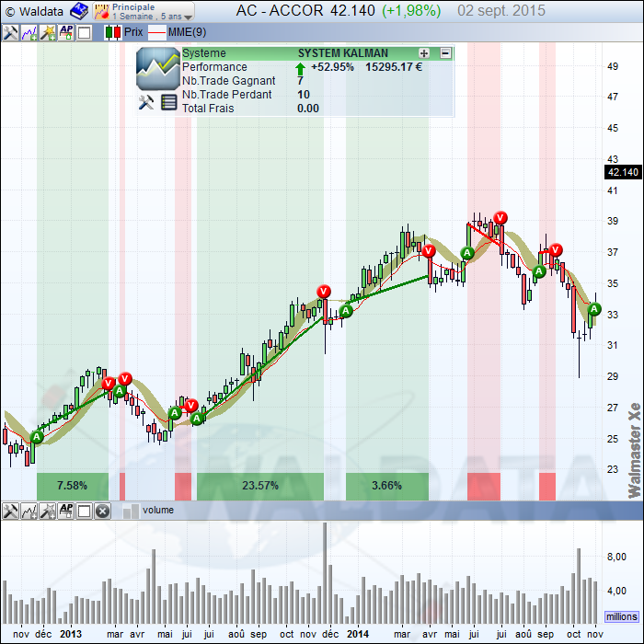
Task: Click the magic wand icon in volume toolbar
Action: (x=48, y=511)
